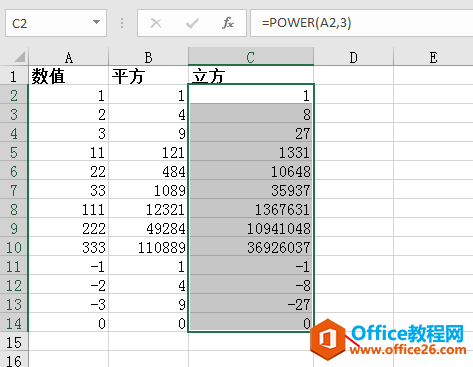473x367 pixels.
Task: Click cell C8 containing 1367631
Action: coord(251,208)
